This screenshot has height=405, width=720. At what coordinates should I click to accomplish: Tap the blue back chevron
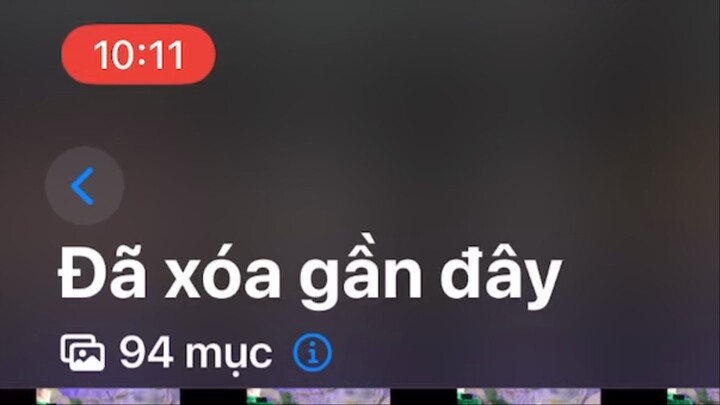(x=83, y=186)
